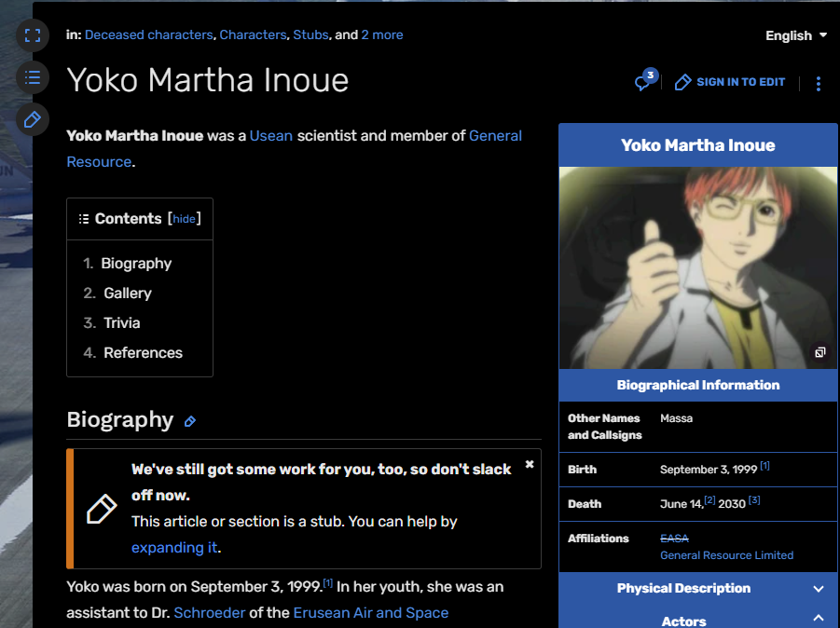Screen dimensions: 840x628
Task: Click the 'Death' infobox label
Action: click(585, 504)
